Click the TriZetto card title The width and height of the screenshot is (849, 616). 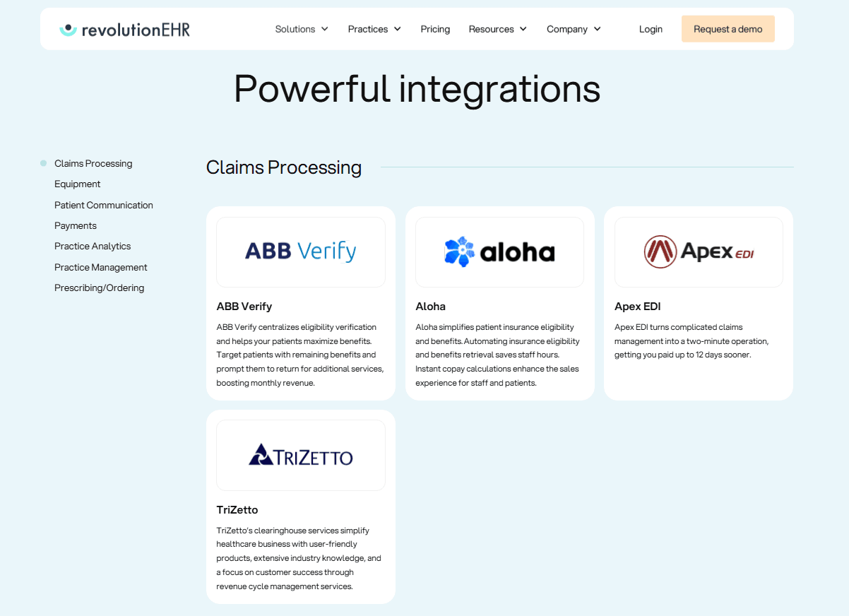tap(237, 509)
